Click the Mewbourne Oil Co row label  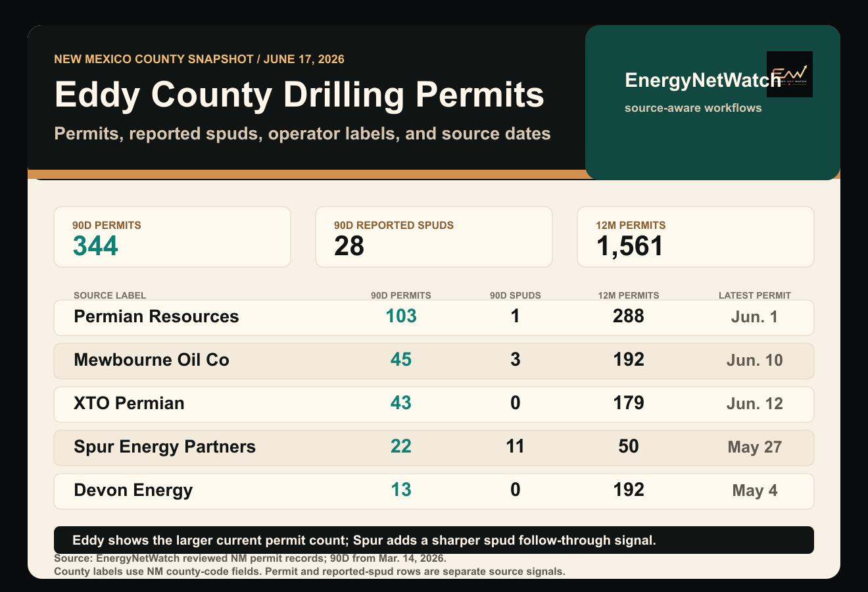point(152,360)
